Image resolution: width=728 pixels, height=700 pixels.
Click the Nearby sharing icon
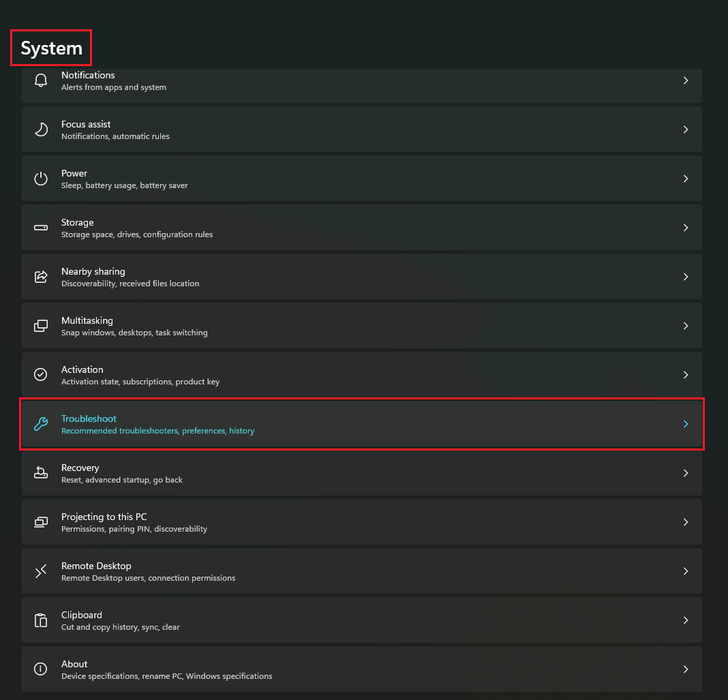pyautogui.click(x=41, y=276)
